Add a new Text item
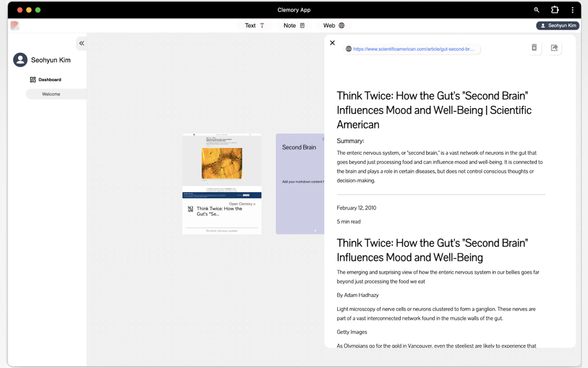Image resolution: width=588 pixels, height=368 pixels. [254, 25]
